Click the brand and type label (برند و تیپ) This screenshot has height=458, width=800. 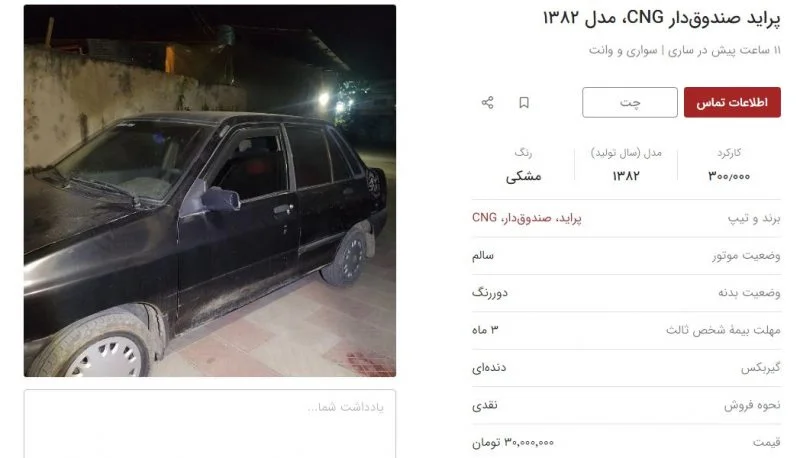754,218
